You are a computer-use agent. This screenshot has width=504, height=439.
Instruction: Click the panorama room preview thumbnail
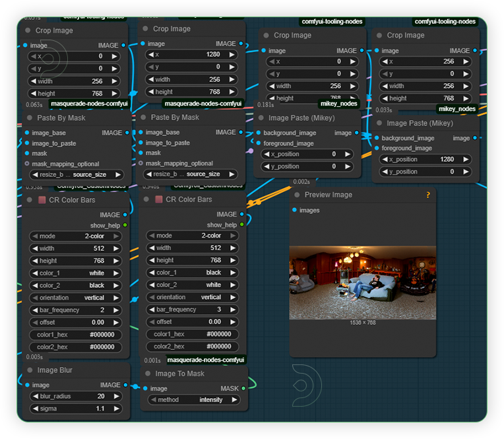(362, 283)
